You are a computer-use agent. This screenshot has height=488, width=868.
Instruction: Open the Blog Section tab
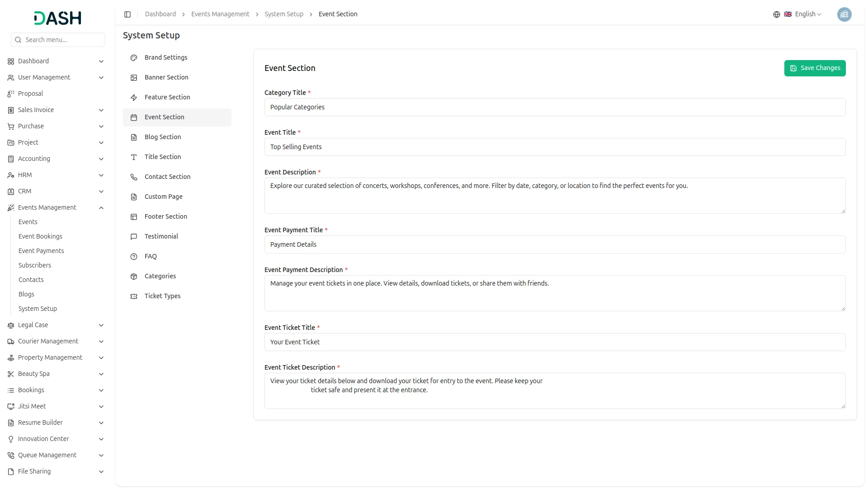click(163, 137)
